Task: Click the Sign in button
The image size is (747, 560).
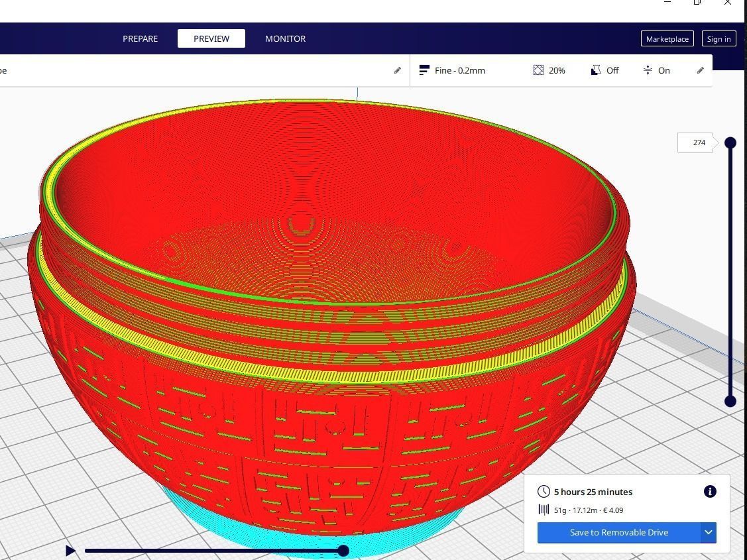Action: click(x=719, y=39)
